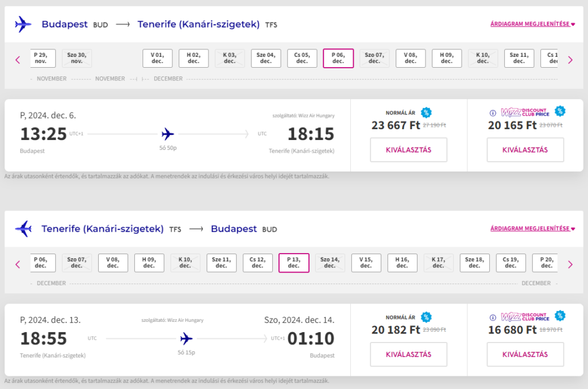Click percent badge next to outbound Normál ár
Viewport: 588px width, 389px height.
426,112
